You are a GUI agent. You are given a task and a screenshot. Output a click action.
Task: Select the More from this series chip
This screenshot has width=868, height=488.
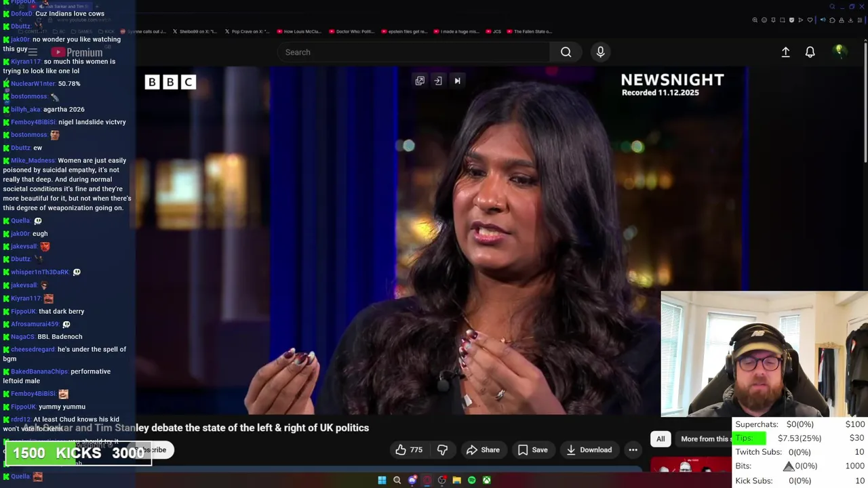click(x=704, y=439)
